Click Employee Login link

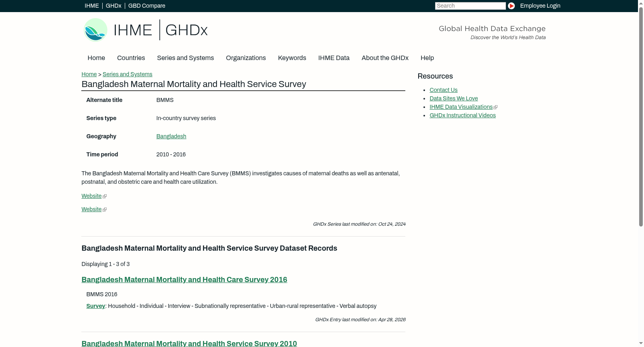tap(540, 6)
